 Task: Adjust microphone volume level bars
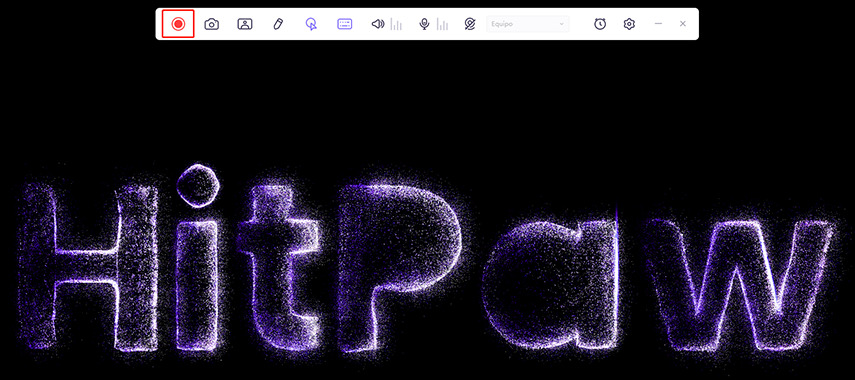443,25
